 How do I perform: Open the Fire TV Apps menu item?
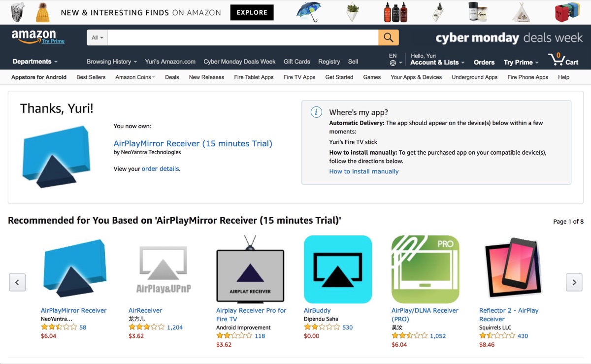[x=299, y=77]
